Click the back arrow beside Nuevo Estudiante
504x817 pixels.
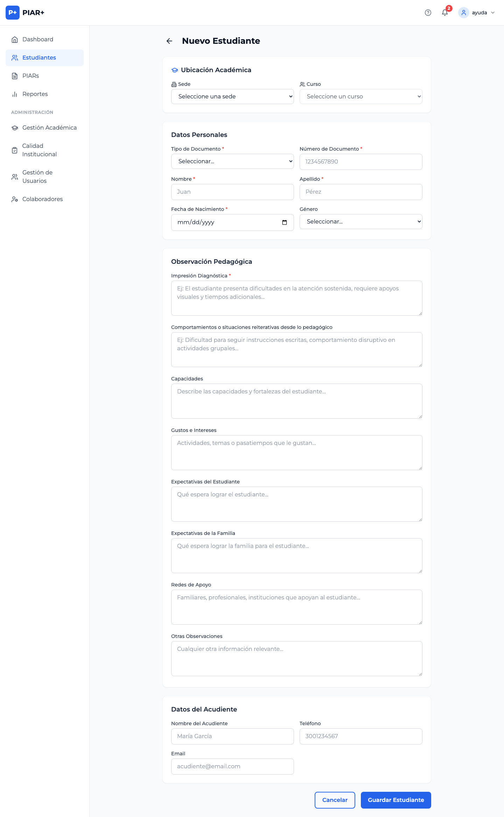click(x=169, y=41)
